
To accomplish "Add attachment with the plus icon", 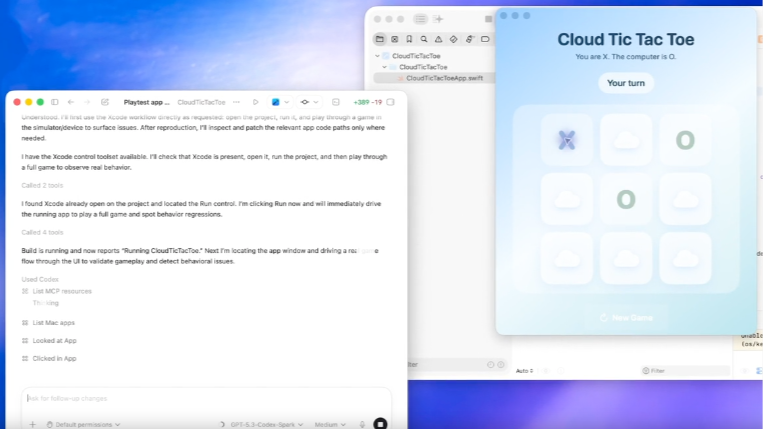I will (32, 424).
